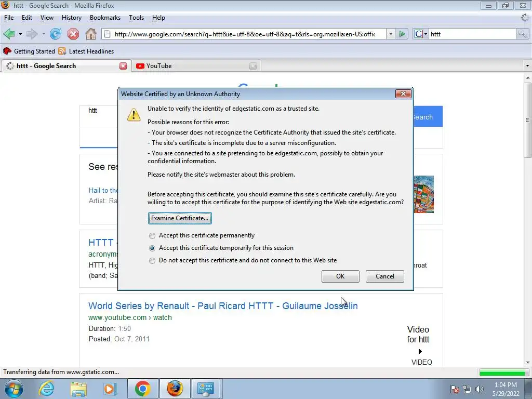Click the page icon in the URL bar

click(x=107, y=34)
